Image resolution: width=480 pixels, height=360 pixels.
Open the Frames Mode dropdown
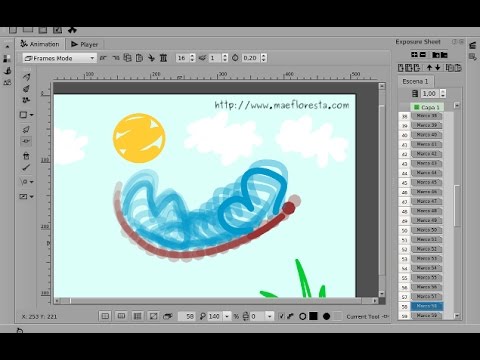tap(59, 58)
